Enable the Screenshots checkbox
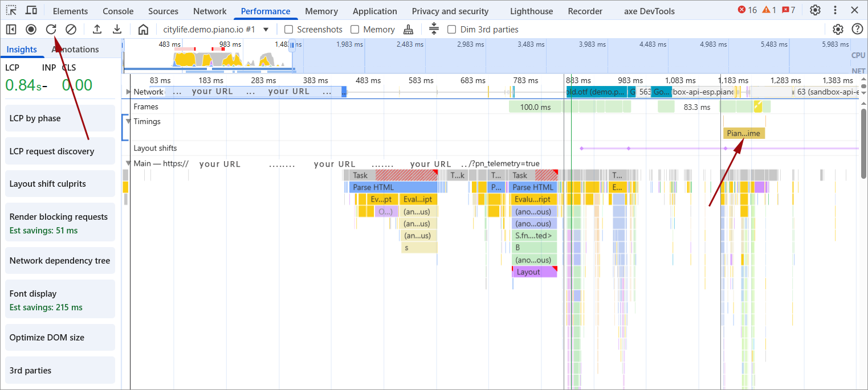This screenshot has height=390, width=868. pos(289,30)
